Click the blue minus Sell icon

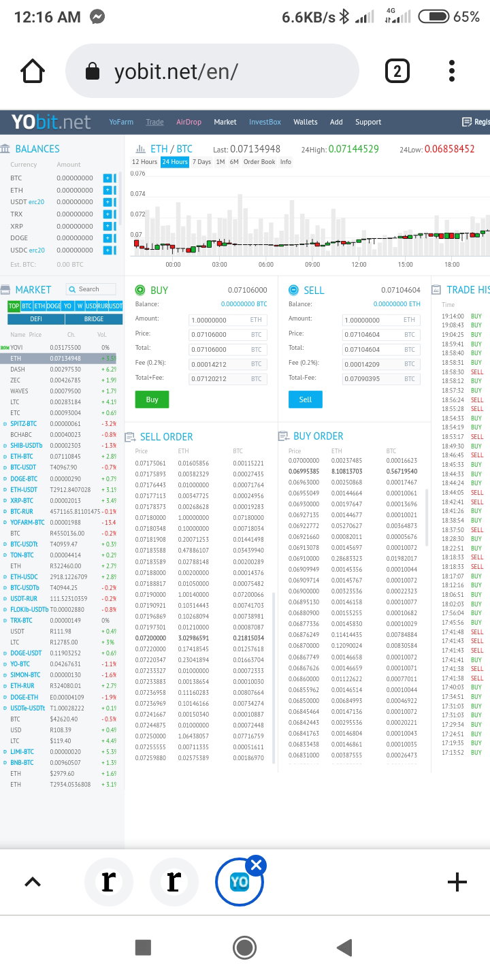(294, 290)
